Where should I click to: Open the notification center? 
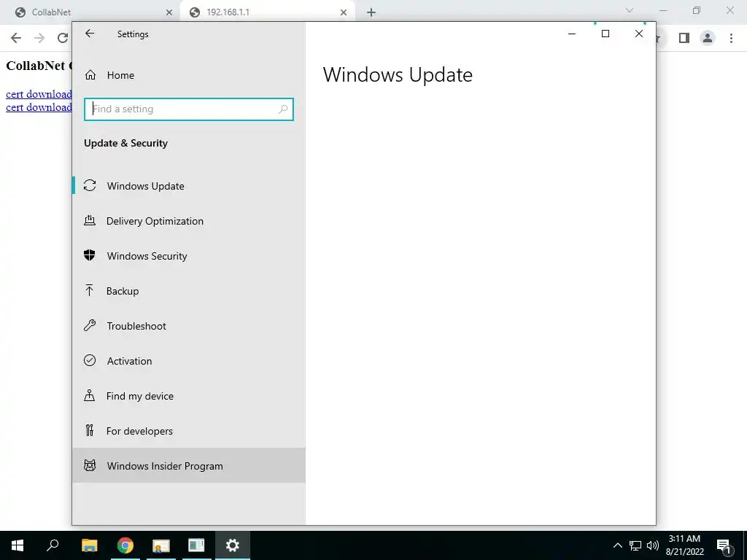coord(724,546)
